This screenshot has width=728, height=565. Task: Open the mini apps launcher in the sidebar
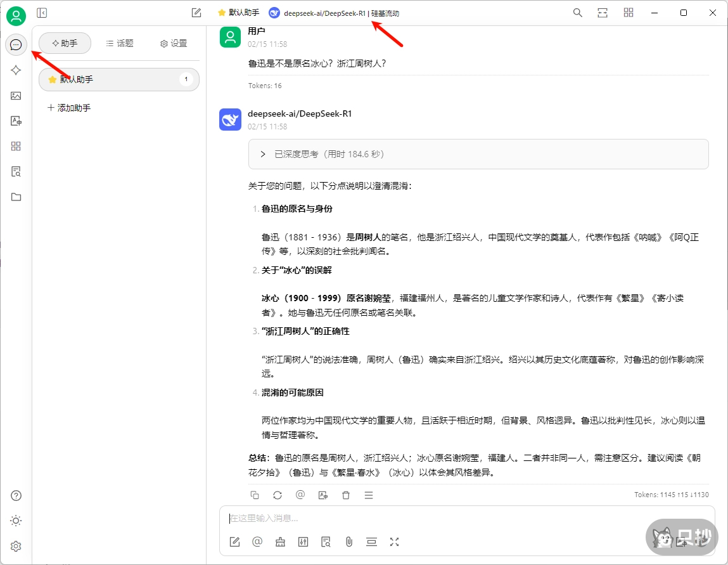tap(16, 146)
